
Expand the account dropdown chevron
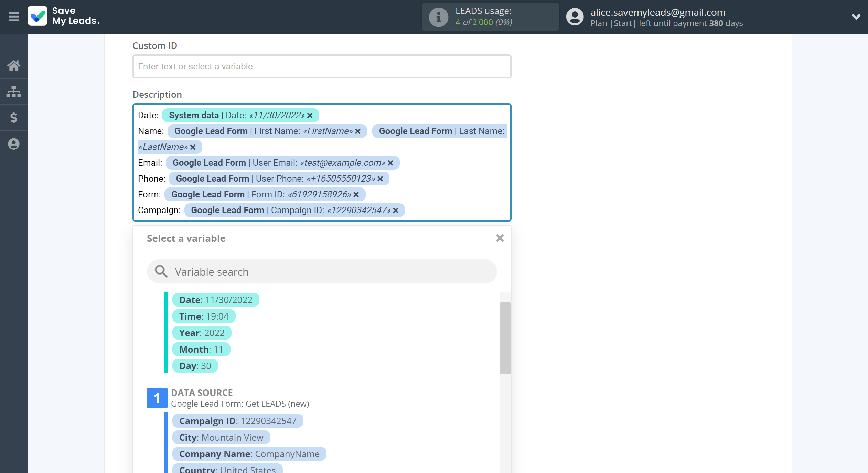pyautogui.click(x=856, y=17)
